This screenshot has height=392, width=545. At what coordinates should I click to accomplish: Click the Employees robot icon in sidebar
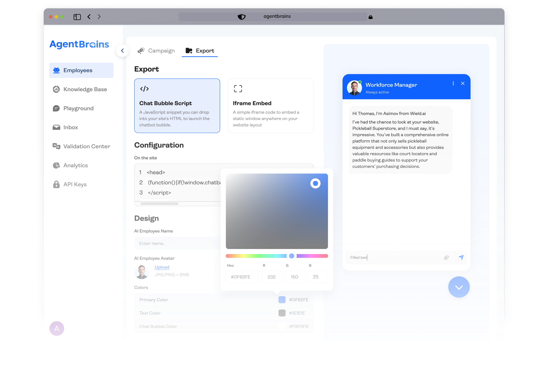(56, 70)
